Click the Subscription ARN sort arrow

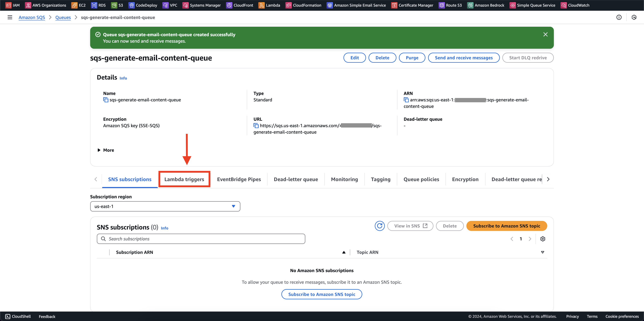344,252
